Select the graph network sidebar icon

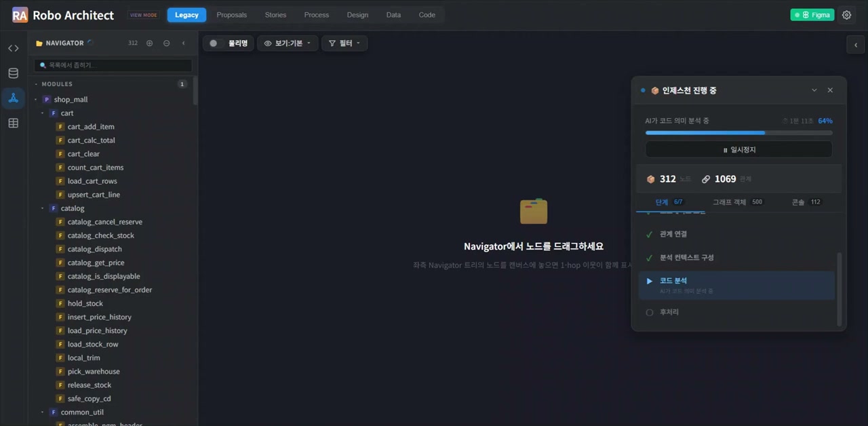13,98
